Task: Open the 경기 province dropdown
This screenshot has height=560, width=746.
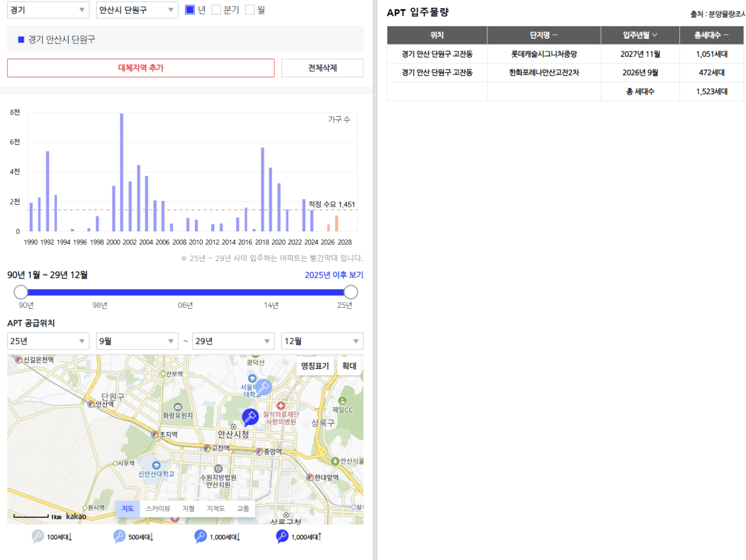Action: click(x=48, y=10)
